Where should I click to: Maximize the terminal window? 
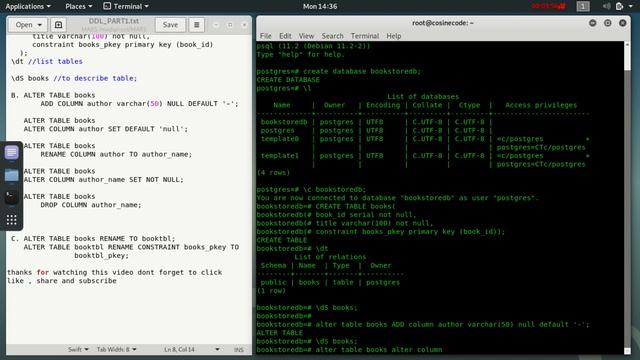(607, 23)
